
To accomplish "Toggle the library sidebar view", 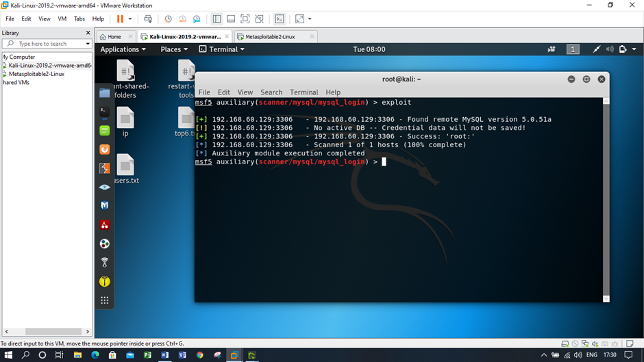I will click(x=217, y=19).
